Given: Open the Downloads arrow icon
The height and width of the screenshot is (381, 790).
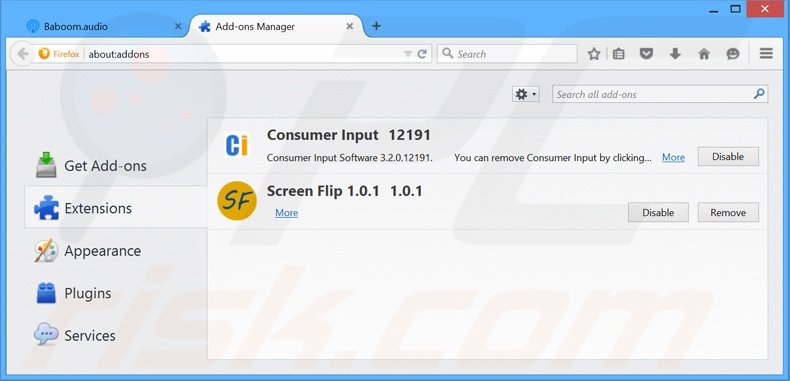Looking at the screenshot, I should pos(675,54).
